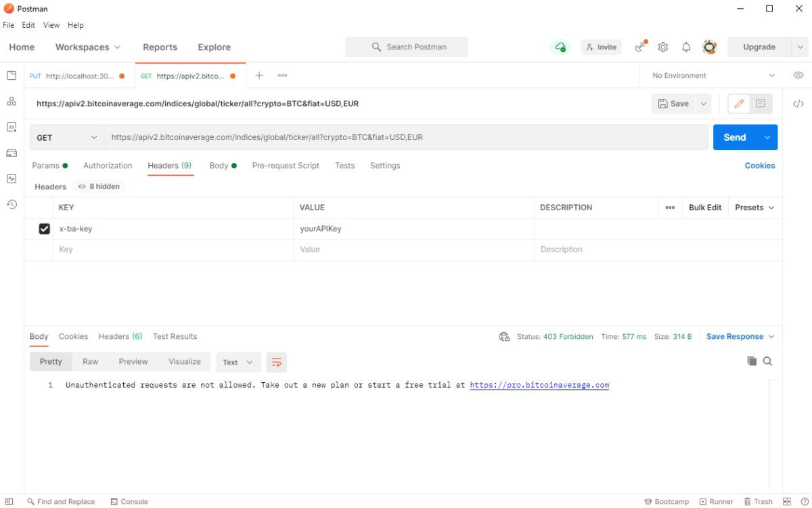812x508 pixels.
Task: Click the Invite button
Action: [x=601, y=47]
